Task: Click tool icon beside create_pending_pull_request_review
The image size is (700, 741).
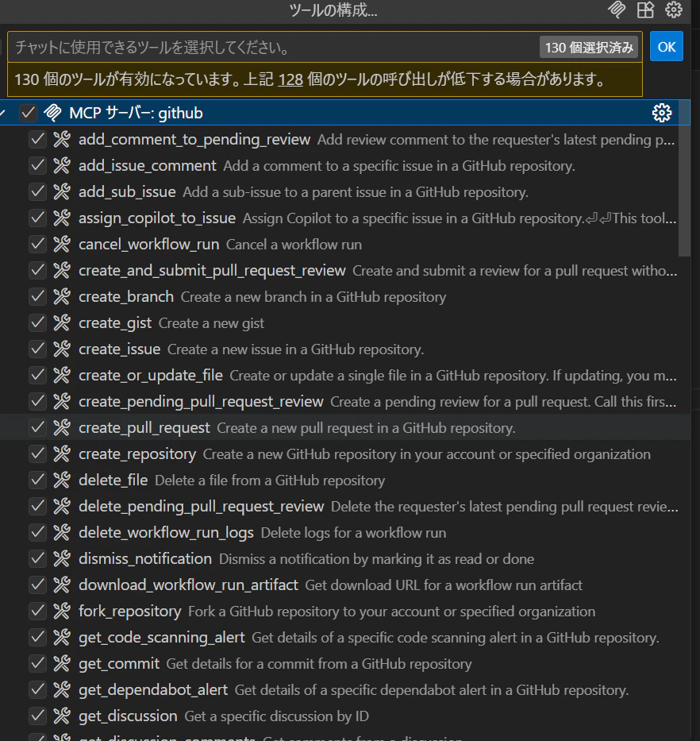Action: (62, 402)
